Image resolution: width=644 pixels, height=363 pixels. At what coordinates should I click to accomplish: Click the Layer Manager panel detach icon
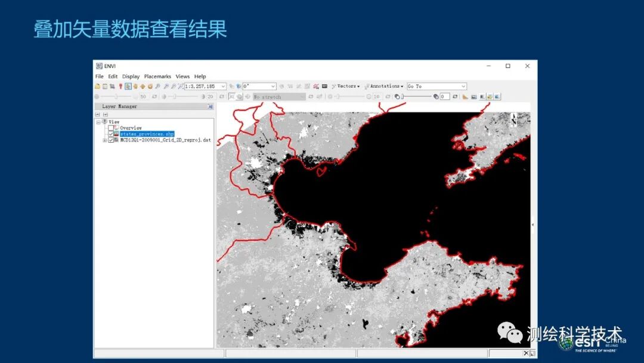[210, 106]
